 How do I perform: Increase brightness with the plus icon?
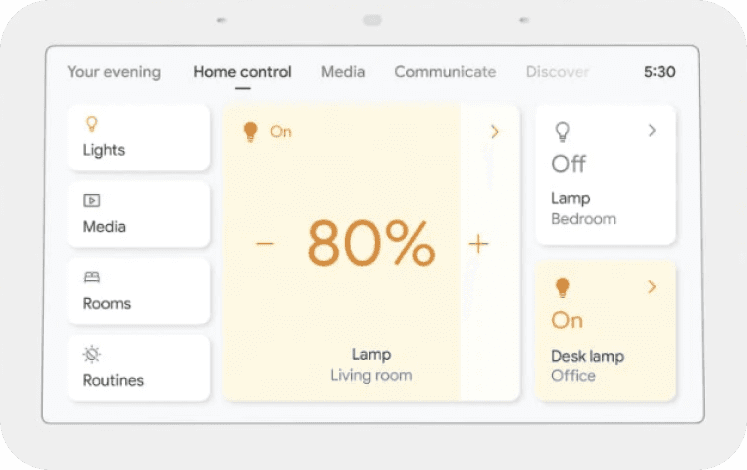(478, 244)
